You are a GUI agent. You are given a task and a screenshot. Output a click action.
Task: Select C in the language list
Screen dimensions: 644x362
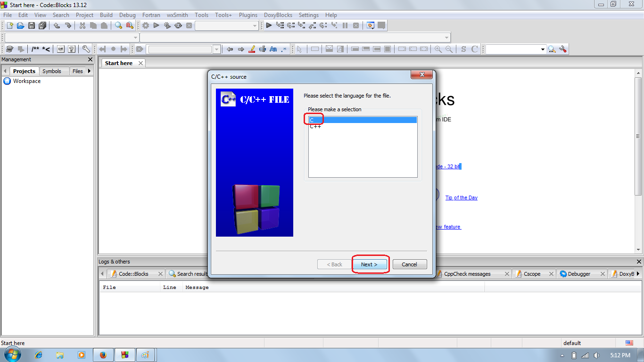tap(363, 120)
